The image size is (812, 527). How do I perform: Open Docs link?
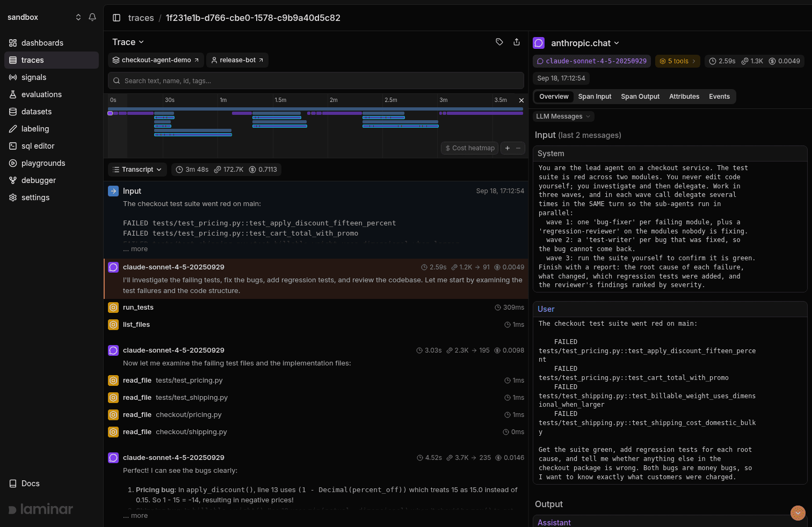[25, 484]
